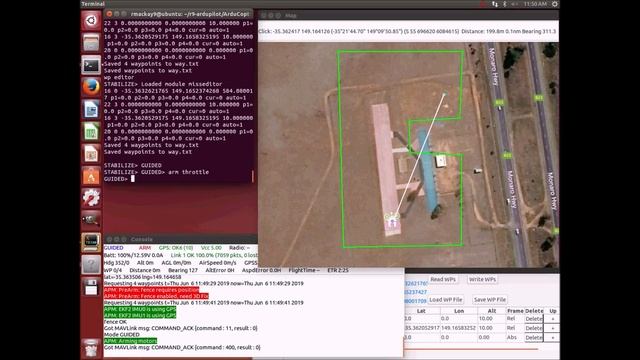Open Ubuntu Software Center in the dock
Viewport: 640px width, 360px height.
(x=91, y=176)
